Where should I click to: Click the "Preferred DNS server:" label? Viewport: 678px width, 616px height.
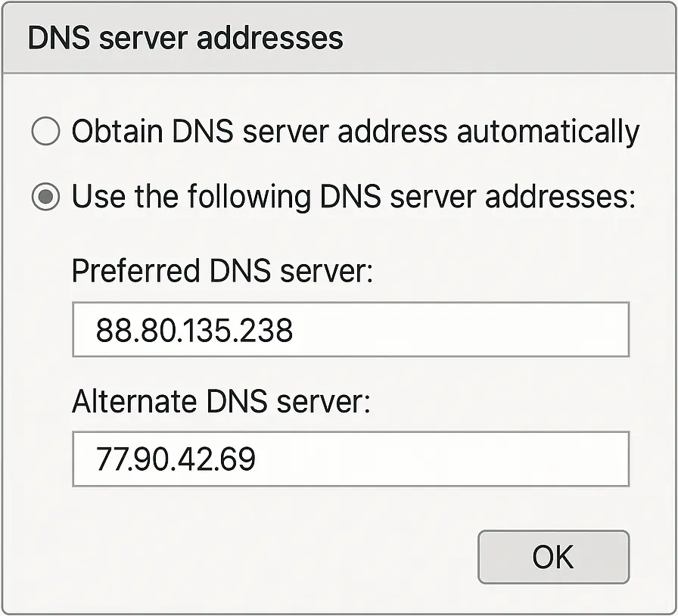tap(222, 272)
